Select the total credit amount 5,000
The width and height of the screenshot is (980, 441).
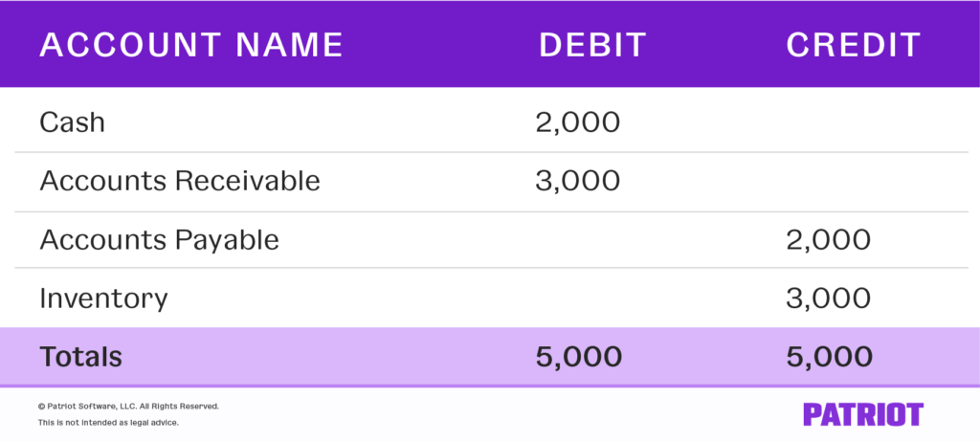(829, 357)
